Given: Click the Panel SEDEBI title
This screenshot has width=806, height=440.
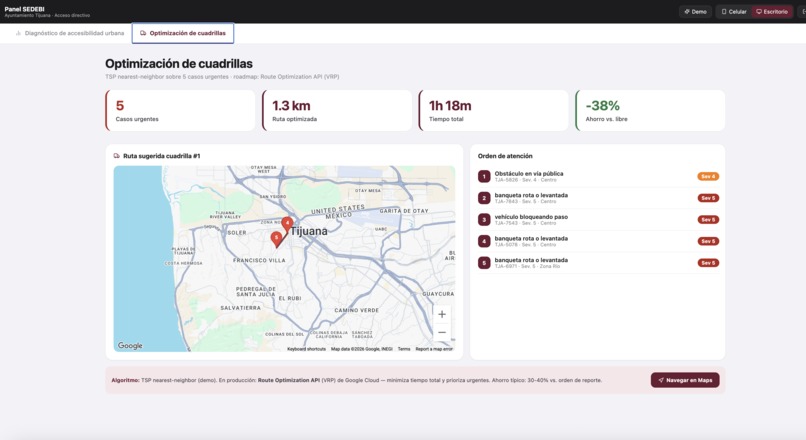Looking at the screenshot, I should pyautogui.click(x=25, y=9).
